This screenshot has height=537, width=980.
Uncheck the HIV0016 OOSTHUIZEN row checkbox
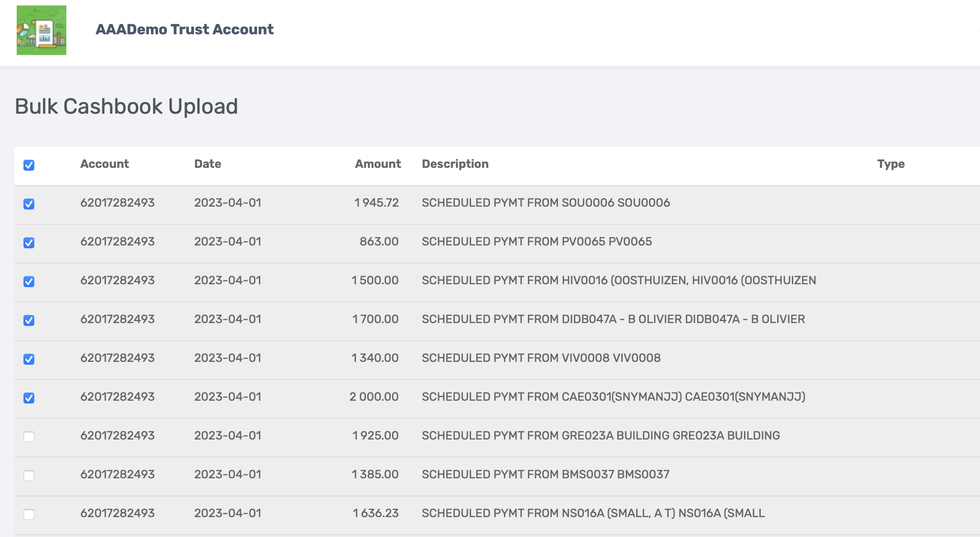click(x=29, y=282)
